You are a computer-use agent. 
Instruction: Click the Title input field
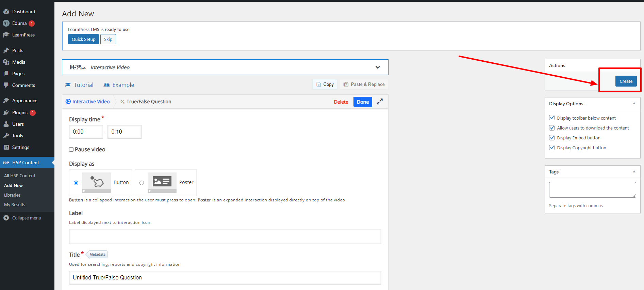tap(225, 278)
